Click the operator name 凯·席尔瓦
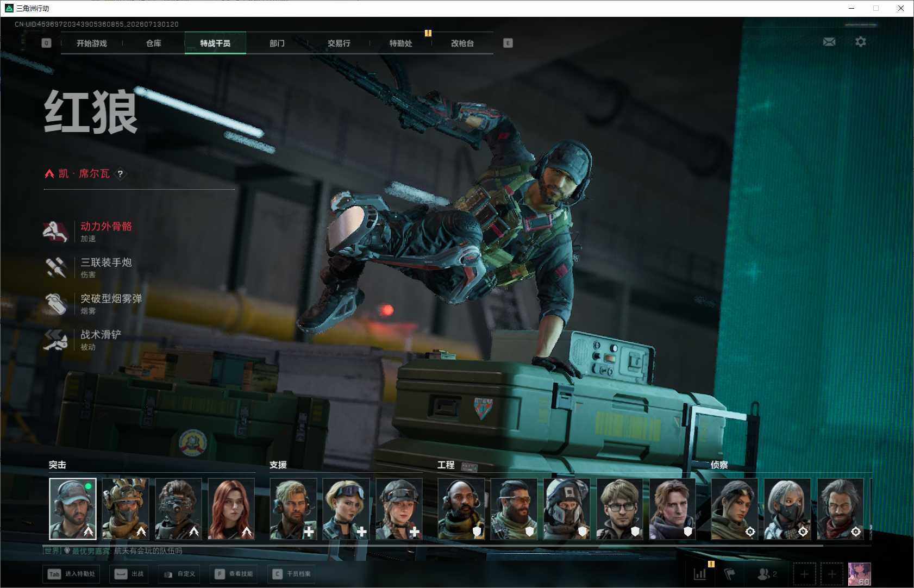 84,174
